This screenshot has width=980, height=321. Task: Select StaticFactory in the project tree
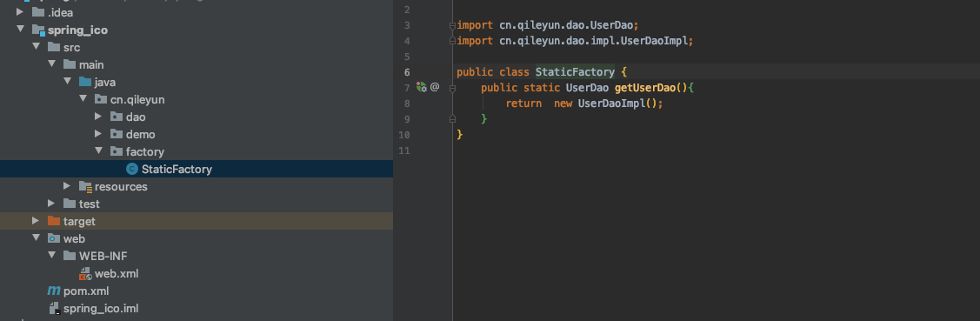(177, 169)
